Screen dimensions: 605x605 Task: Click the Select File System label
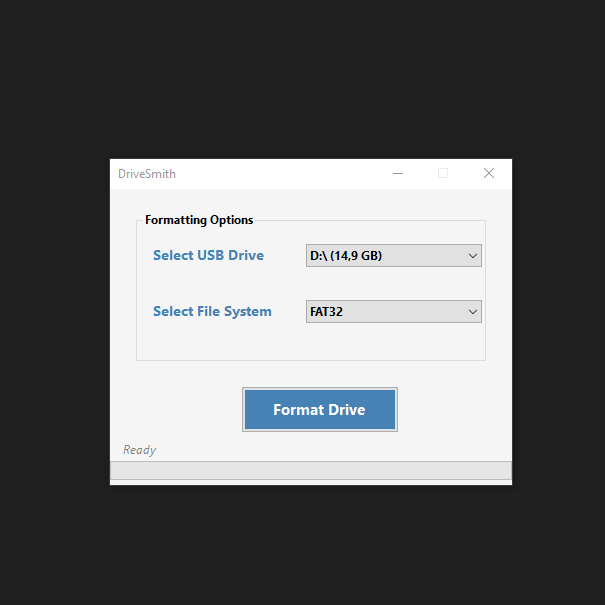212,311
